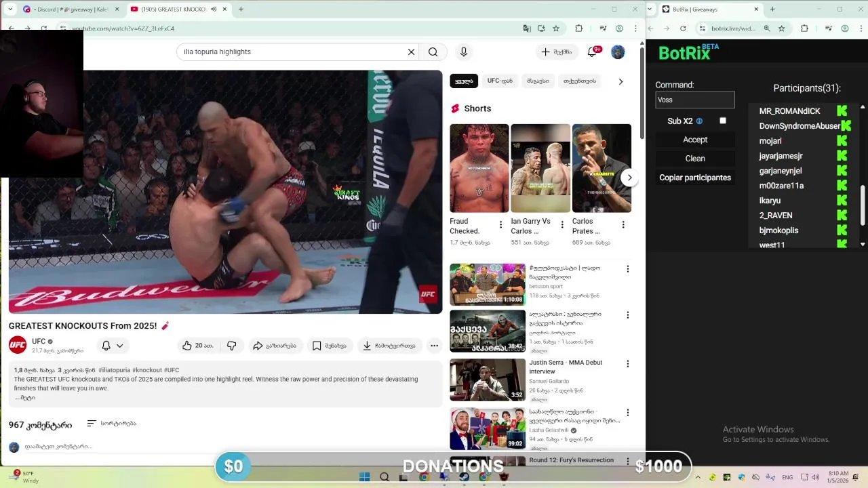Screen dimensions: 868x488
Task: Click the Accept button in BotRix
Action: point(695,140)
